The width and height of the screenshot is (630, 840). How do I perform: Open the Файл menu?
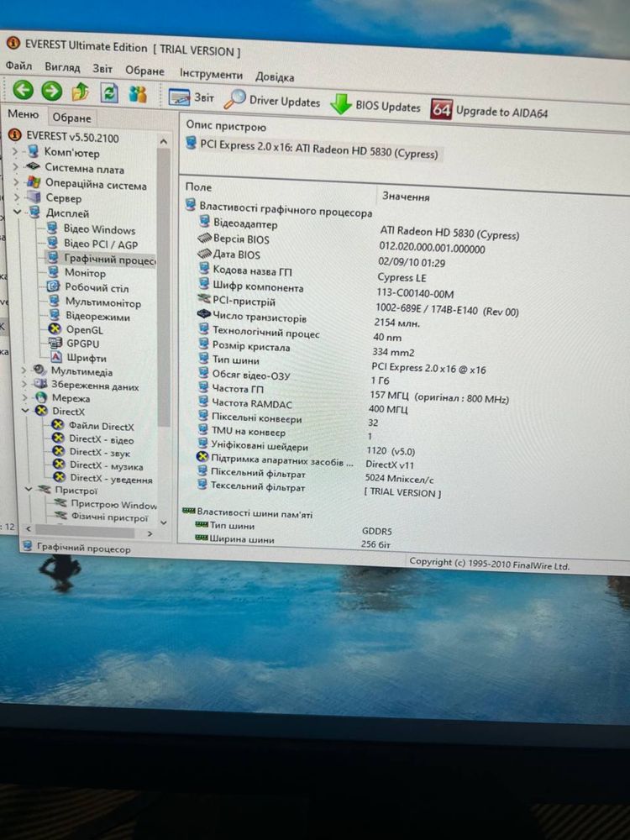(18, 66)
